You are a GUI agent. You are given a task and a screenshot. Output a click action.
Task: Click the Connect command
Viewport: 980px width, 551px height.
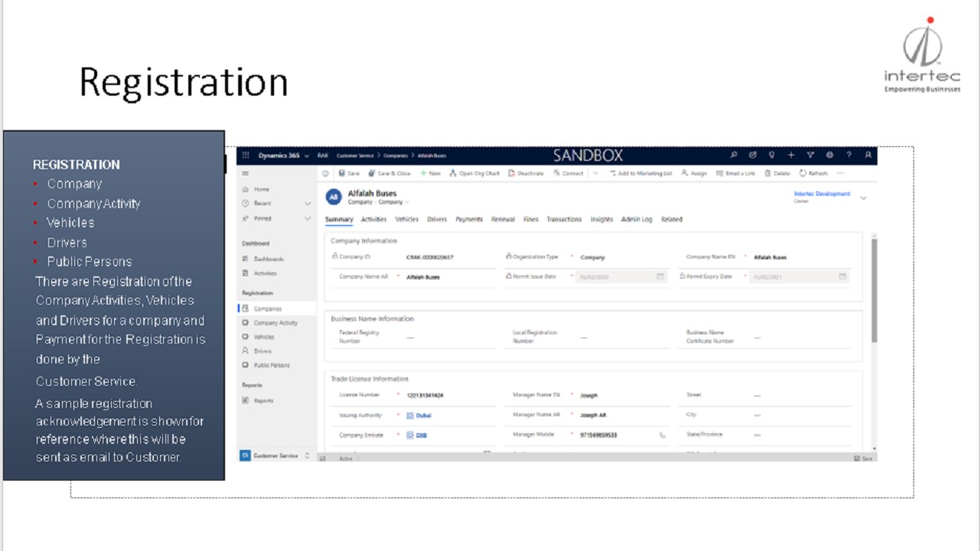tap(568, 174)
